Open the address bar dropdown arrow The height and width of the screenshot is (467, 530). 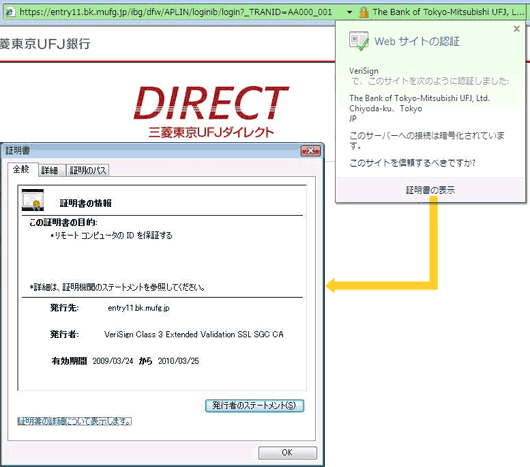coord(350,13)
